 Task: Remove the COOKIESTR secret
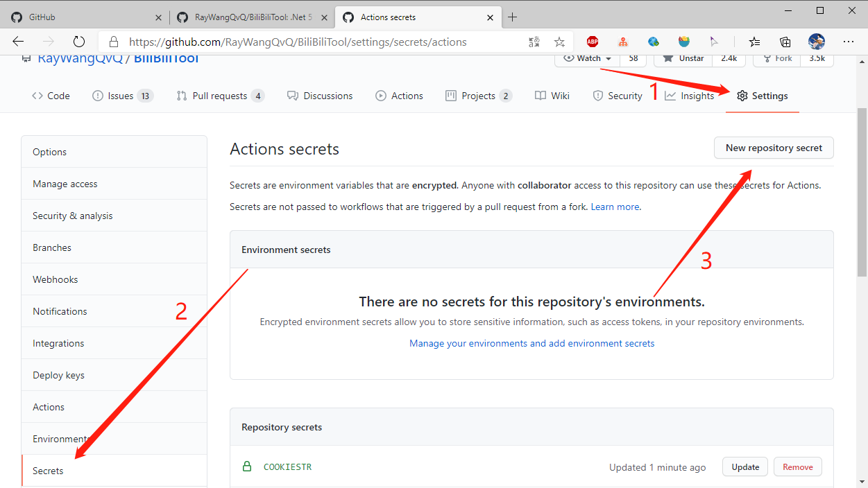click(x=797, y=467)
